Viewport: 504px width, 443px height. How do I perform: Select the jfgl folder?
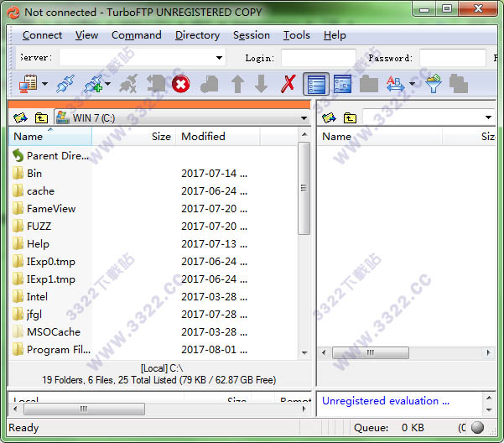pyautogui.click(x=28, y=315)
